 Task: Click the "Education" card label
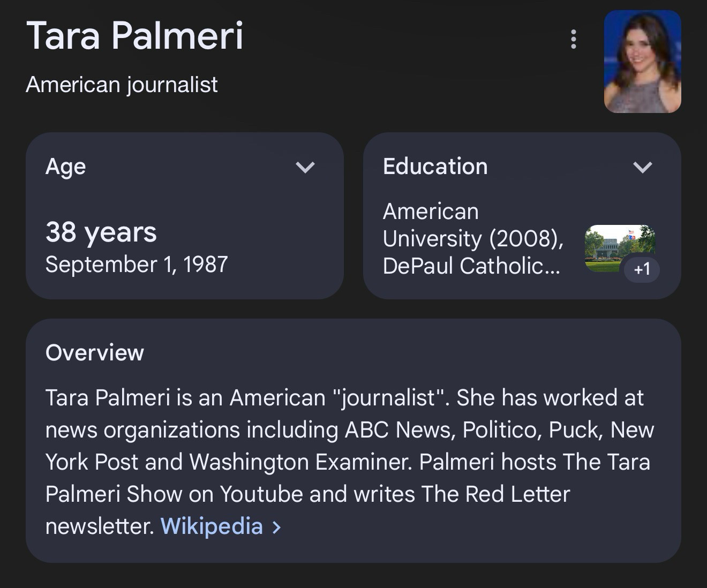[435, 167]
